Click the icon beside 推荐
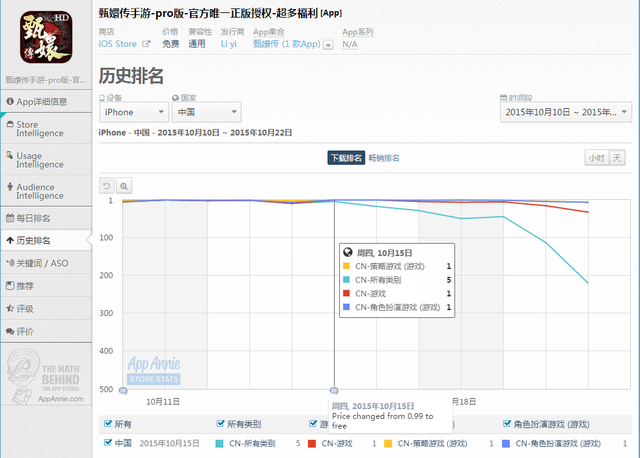 (10, 285)
